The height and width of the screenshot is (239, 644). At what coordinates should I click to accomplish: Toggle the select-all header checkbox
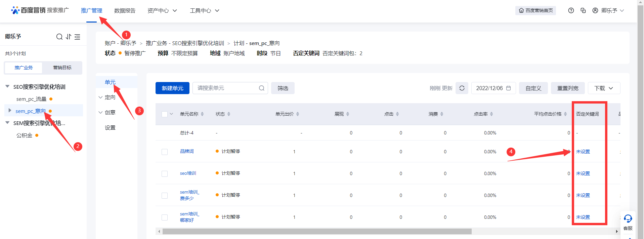165,114
